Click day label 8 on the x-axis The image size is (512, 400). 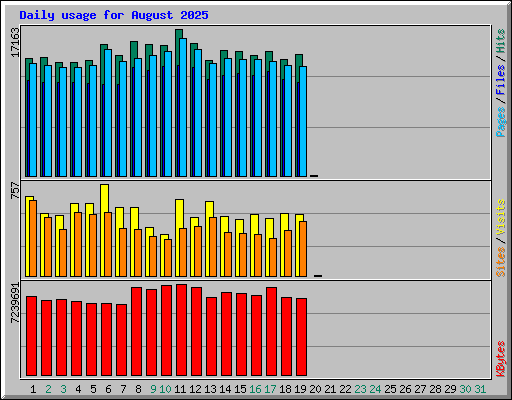tap(138, 389)
